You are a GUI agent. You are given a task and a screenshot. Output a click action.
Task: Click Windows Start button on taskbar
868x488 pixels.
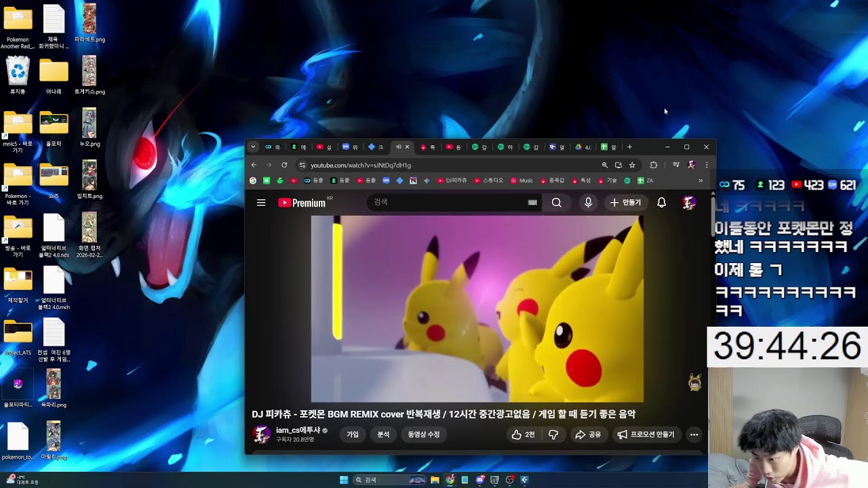pyautogui.click(x=344, y=480)
